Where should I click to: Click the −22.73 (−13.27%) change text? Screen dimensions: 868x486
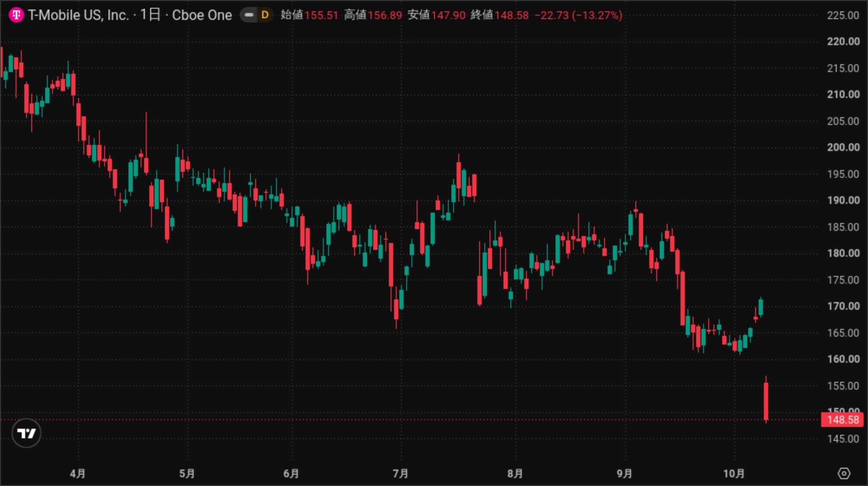point(579,15)
